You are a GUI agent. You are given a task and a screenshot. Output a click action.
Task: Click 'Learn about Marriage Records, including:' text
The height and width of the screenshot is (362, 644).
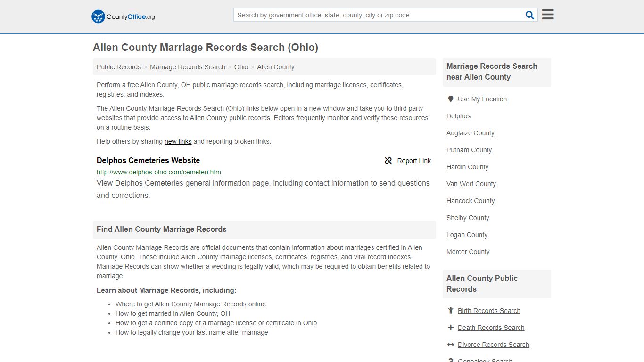[166, 290]
